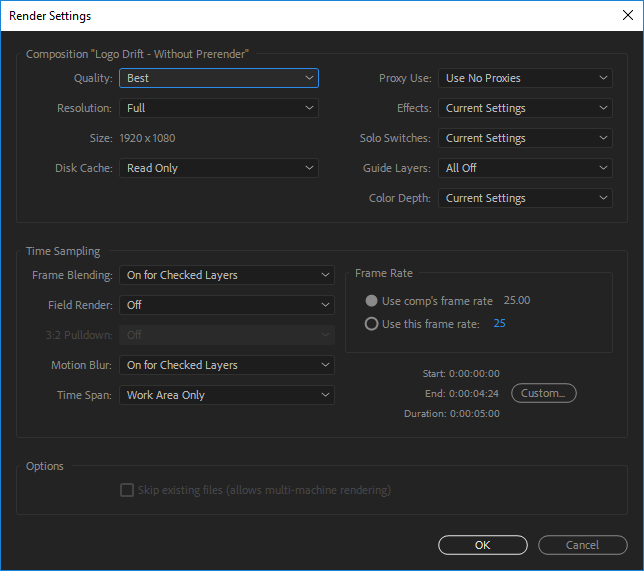Expand the Proxy Use dropdown

(525, 78)
